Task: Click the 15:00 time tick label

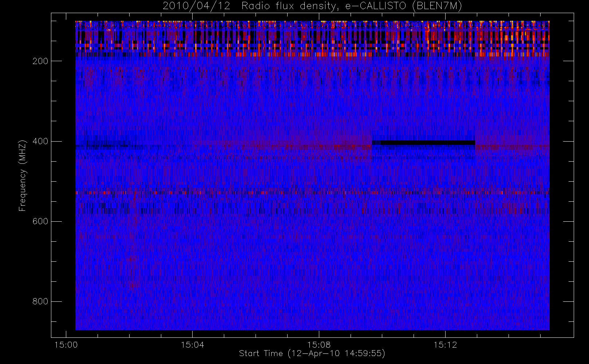Action: click(x=66, y=345)
